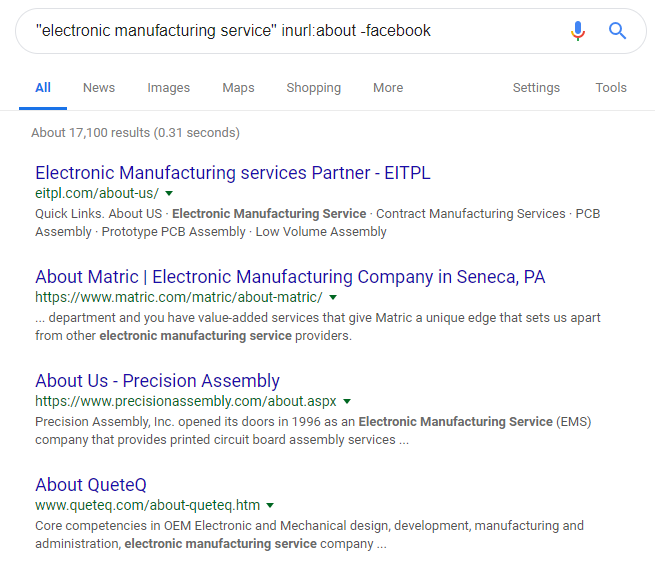Click the voice search microphone icon
655x575 pixels.
[578, 31]
